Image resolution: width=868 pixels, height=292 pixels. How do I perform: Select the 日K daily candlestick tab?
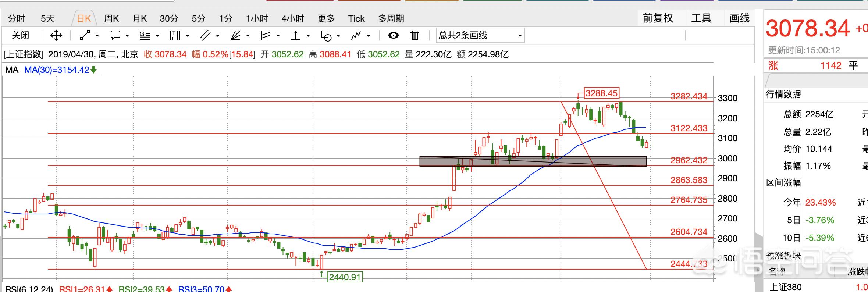84,18
